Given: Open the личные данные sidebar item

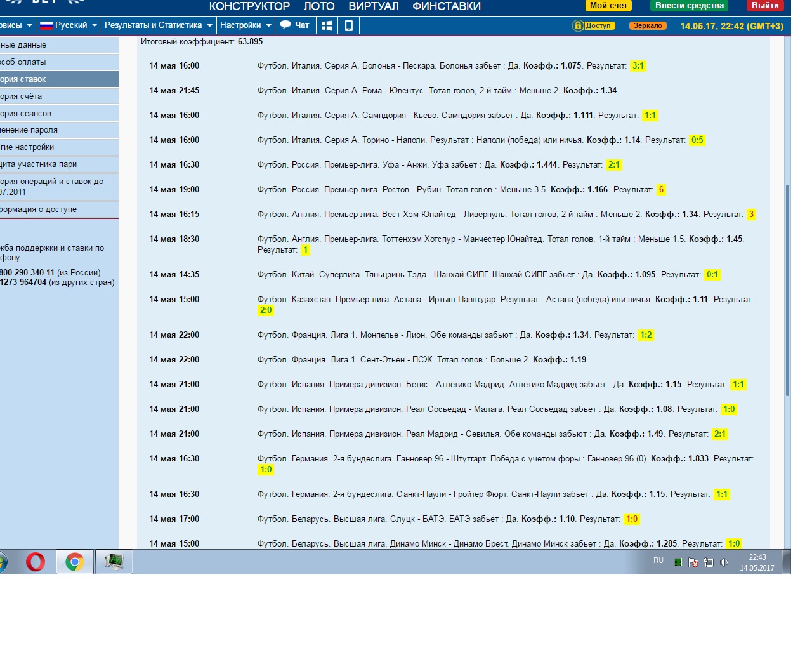Looking at the screenshot, I should (59, 45).
